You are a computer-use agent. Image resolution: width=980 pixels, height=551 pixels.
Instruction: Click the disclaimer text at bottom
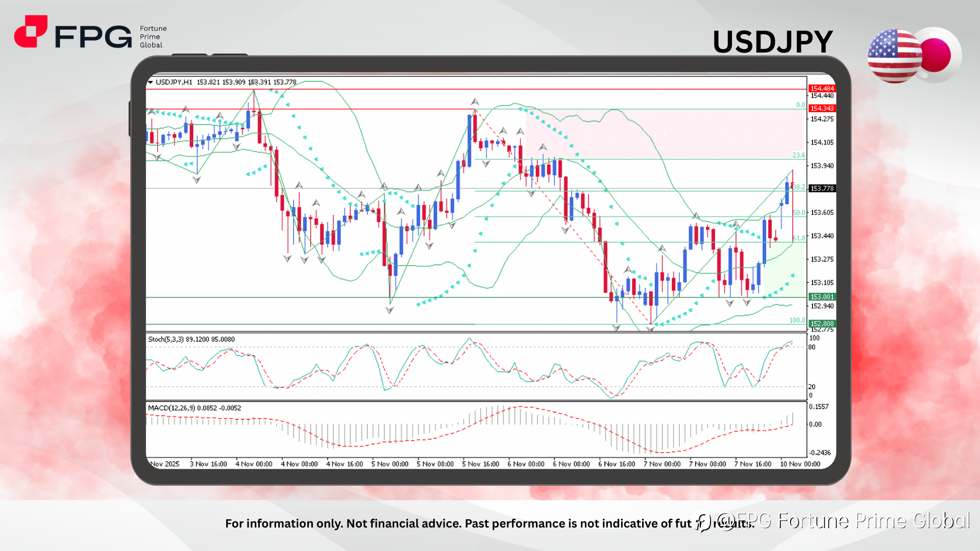pos(489,523)
